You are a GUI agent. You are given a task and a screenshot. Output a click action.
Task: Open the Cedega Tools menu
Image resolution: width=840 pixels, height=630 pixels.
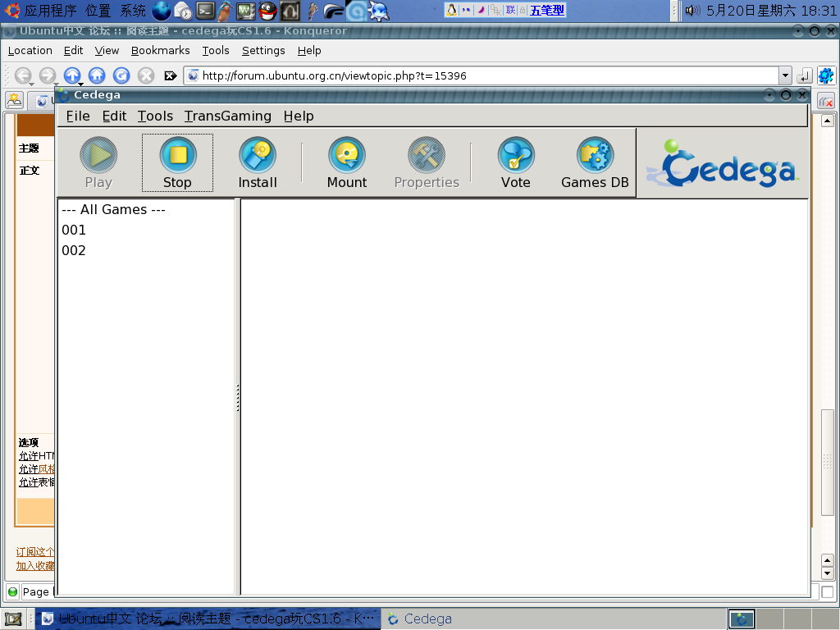click(155, 116)
